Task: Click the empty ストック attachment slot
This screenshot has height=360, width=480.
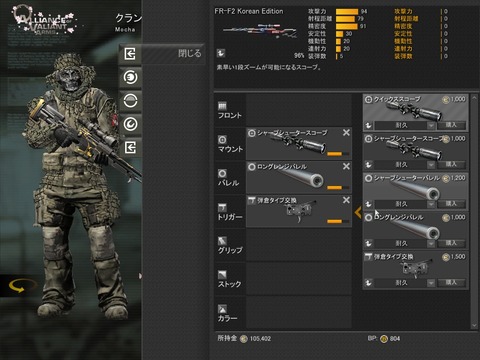Action: tap(299, 279)
